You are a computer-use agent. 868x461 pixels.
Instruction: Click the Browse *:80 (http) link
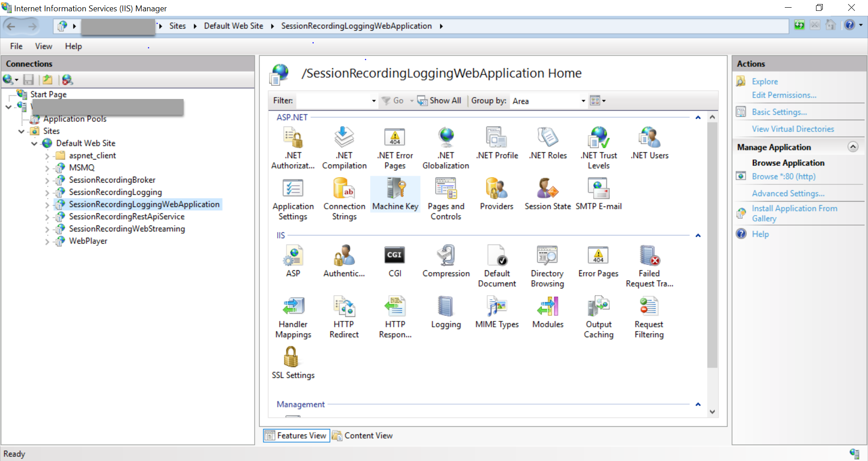click(x=783, y=176)
